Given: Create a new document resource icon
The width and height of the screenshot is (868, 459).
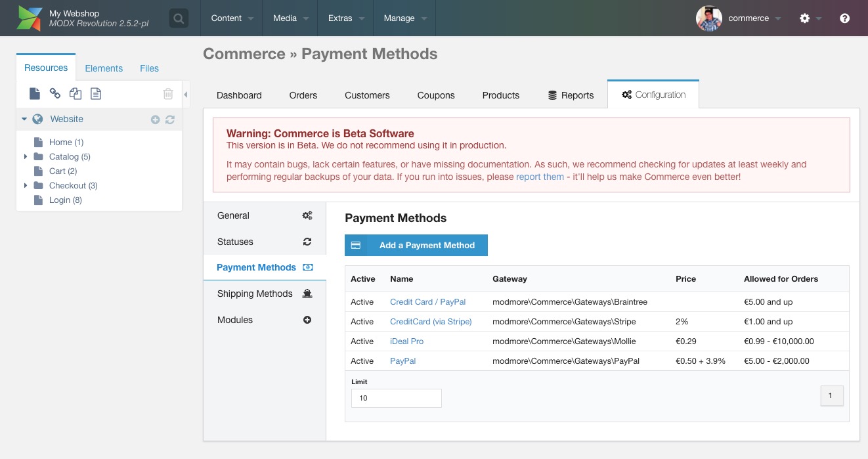Looking at the screenshot, I should [35, 94].
